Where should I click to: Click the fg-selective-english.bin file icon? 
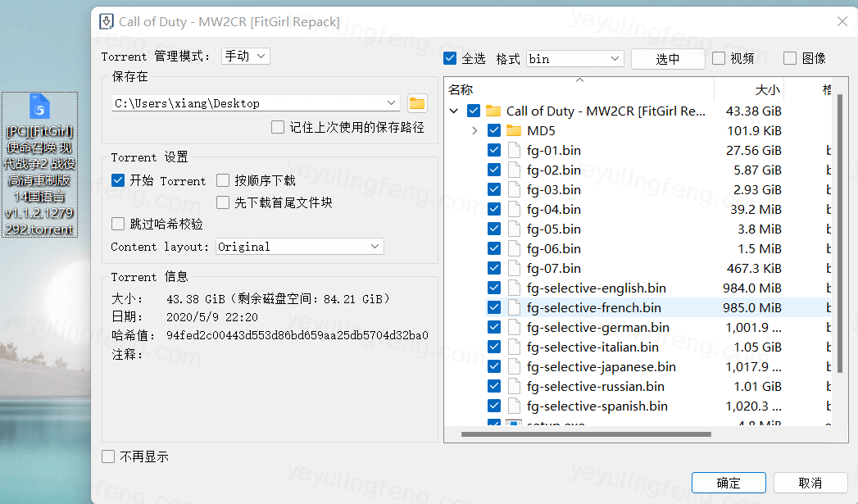(513, 288)
